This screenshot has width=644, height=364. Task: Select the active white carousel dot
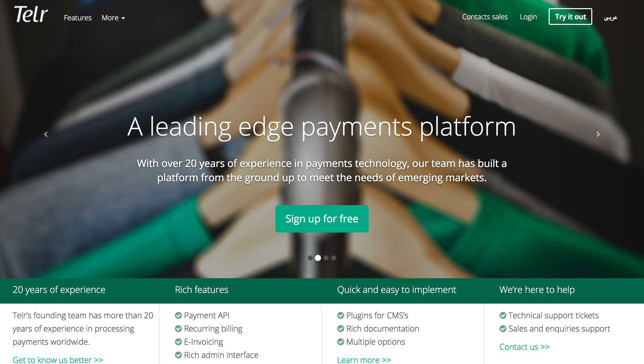coord(318,258)
